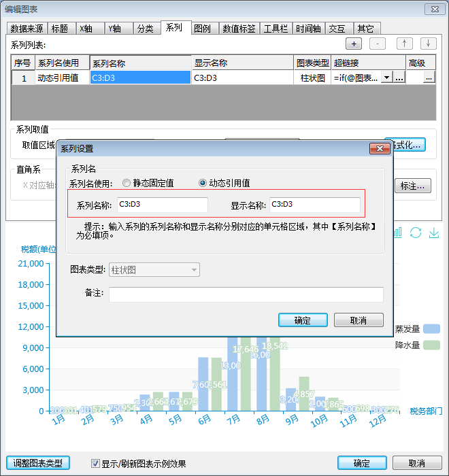Switch to the 图例 tab
This screenshot has height=476, width=449.
pos(202,29)
